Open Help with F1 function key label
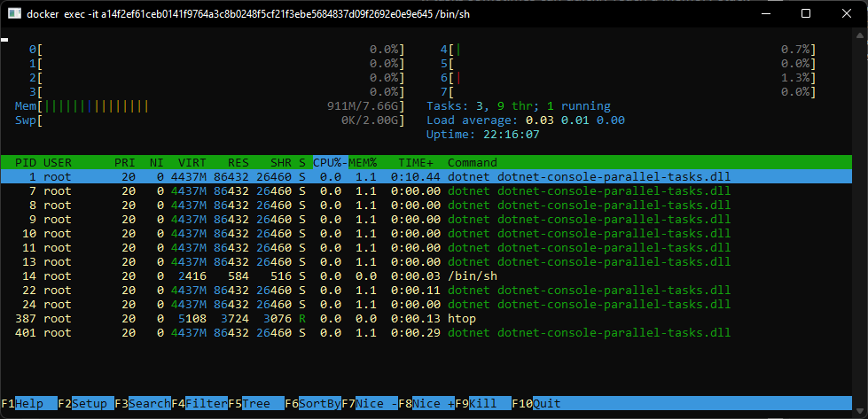Screen dimensions: 868x419 coord(29,404)
